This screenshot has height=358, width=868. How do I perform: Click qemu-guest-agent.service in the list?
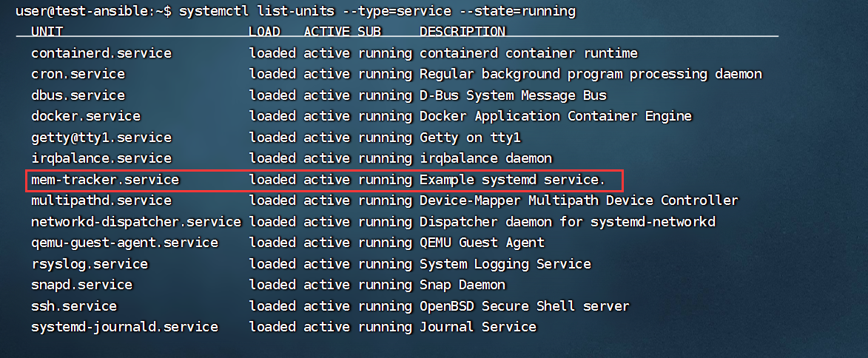pos(124,243)
